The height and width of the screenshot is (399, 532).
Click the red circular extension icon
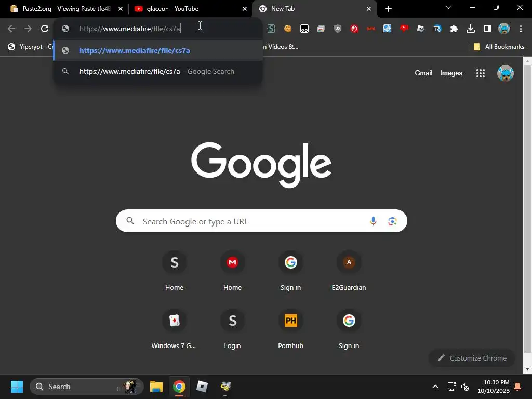[354, 29]
